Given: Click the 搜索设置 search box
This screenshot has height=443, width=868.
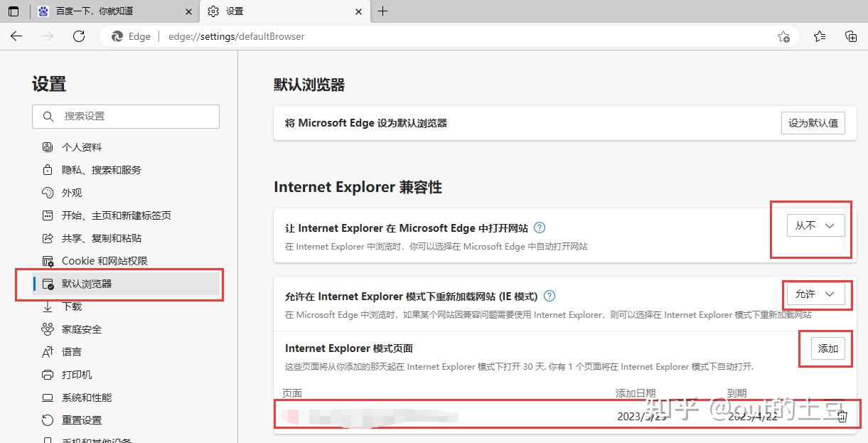Looking at the screenshot, I should click(126, 116).
